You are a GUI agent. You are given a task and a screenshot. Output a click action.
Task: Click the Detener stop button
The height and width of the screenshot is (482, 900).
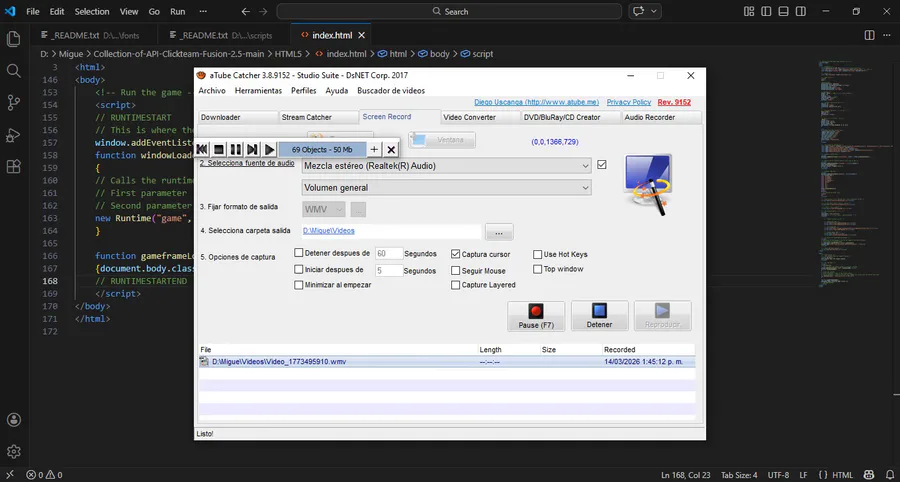[x=599, y=316]
